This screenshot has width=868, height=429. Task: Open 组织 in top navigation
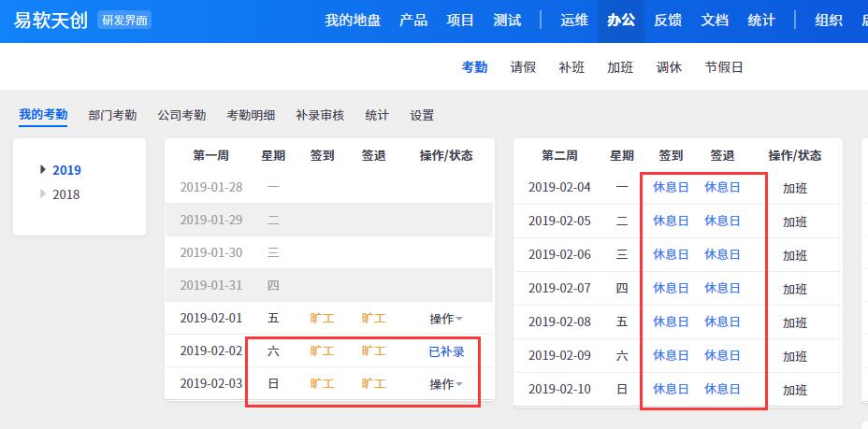(829, 21)
